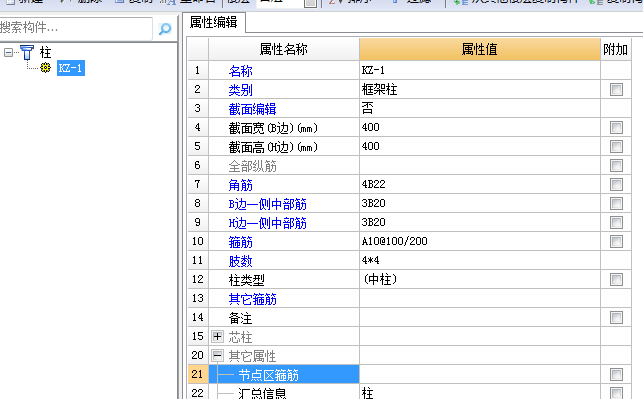Screen dimensions: 643x399
Task: Click the 柱类型 property name
Action: coord(246,280)
